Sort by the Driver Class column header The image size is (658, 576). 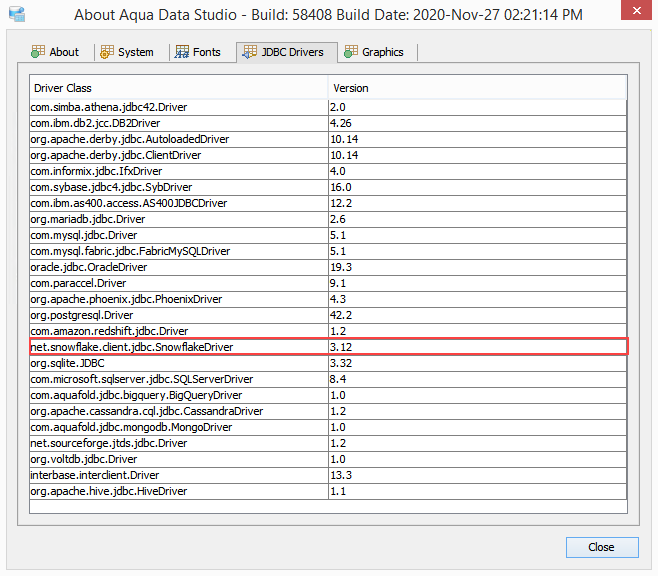point(179,88)
